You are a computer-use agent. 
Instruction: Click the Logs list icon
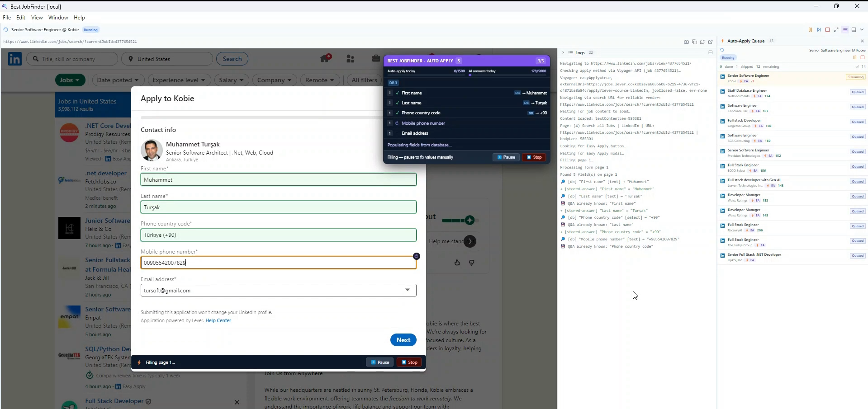570,53
